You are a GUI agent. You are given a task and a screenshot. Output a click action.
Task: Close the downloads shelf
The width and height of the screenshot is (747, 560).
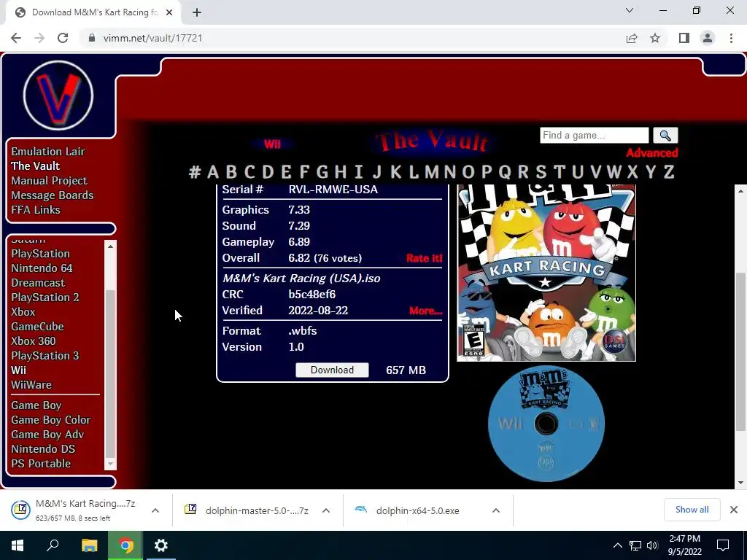734,510
